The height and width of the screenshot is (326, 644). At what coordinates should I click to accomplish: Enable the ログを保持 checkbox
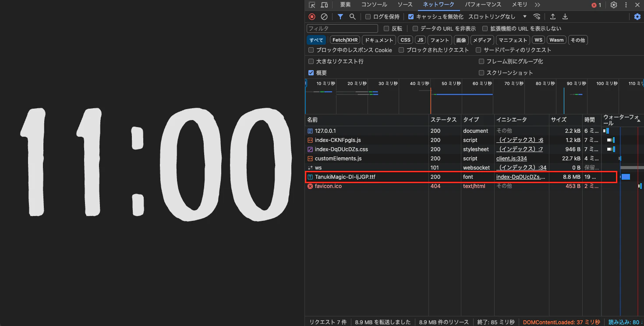click(368, 17)
